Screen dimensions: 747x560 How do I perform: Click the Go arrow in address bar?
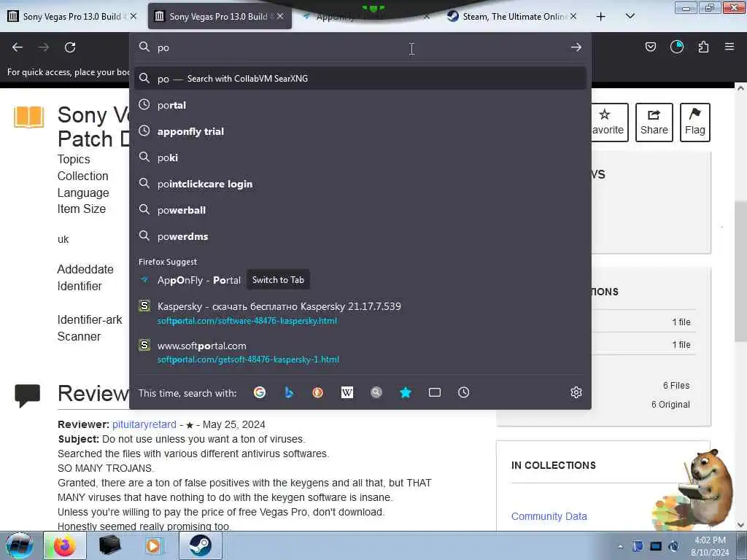[576, 47]
